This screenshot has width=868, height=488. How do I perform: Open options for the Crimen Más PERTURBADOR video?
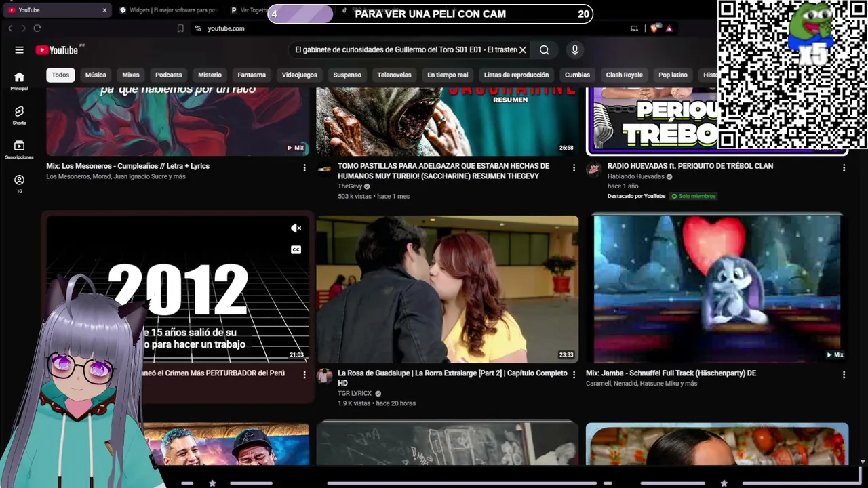[x=304, y=375]
